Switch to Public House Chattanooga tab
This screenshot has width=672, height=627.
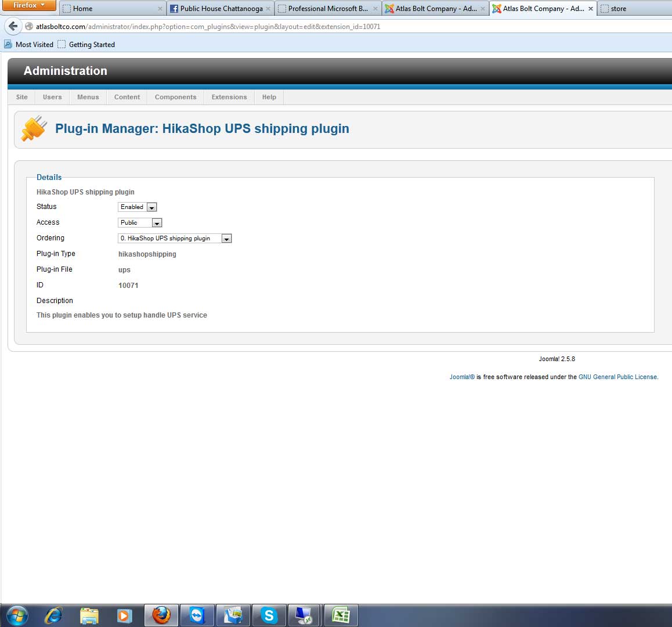point(221,9)
